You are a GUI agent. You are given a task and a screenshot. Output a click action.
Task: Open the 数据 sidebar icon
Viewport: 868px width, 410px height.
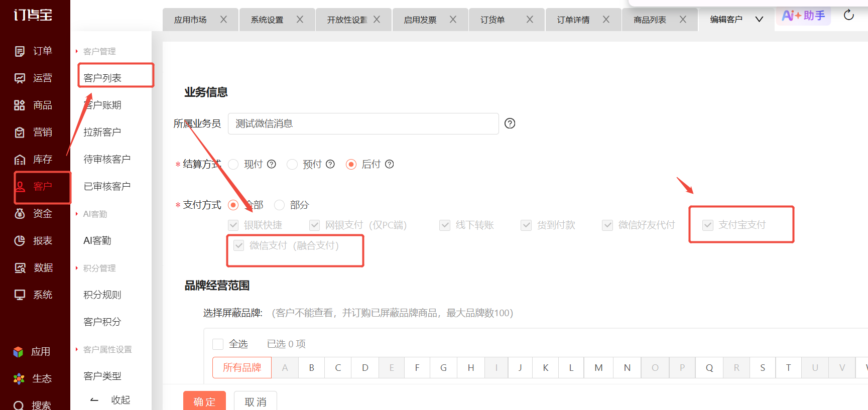(20, 268)
